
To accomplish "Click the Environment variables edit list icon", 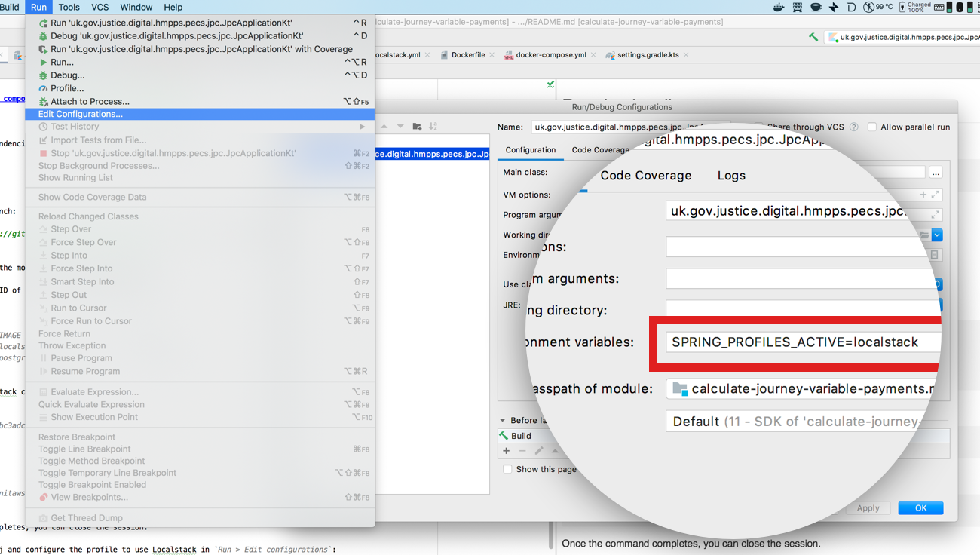I will click(935, 255).
